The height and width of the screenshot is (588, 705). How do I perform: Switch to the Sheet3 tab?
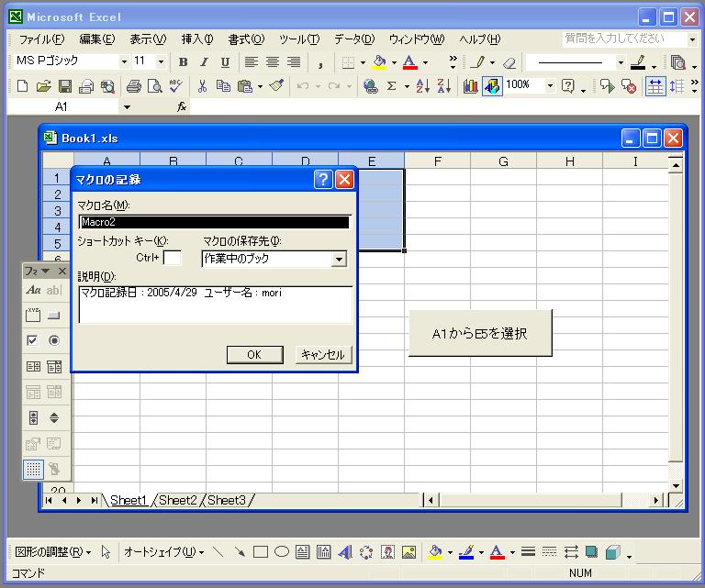[x=226, y=500]
